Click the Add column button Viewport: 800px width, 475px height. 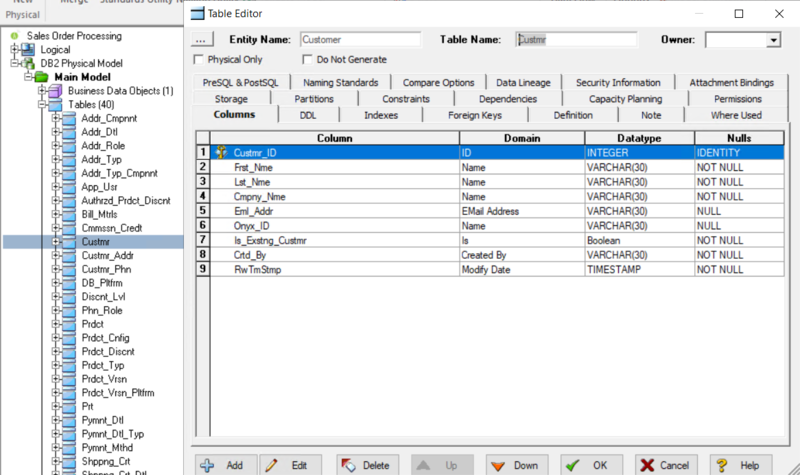[x=226, y=465]
